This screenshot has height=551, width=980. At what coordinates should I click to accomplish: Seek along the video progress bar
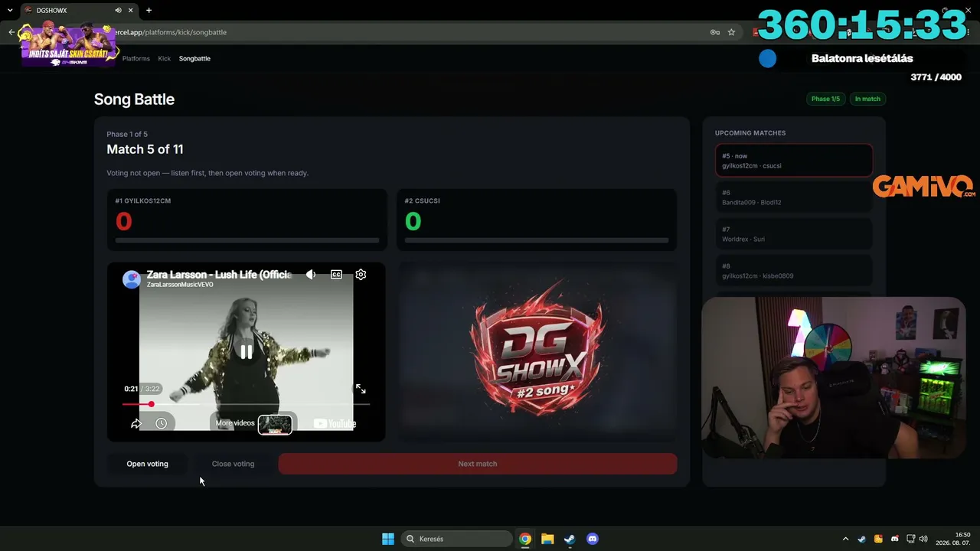[246, 404]
